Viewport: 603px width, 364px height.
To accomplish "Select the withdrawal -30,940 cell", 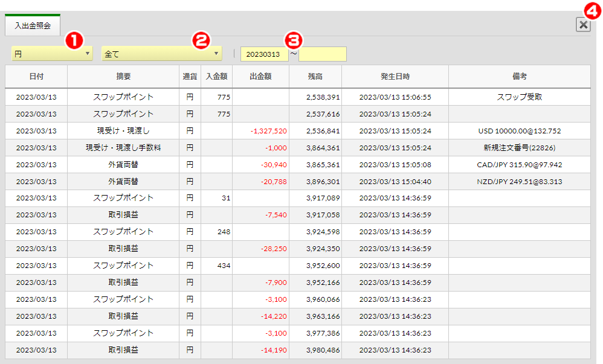I will [x=261, y=165].
